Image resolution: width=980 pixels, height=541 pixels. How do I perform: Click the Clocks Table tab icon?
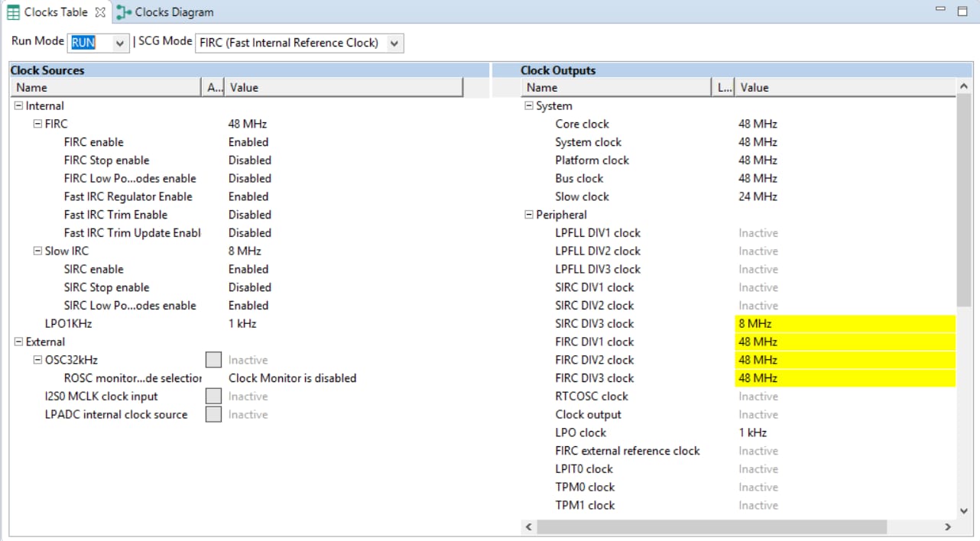coord(13,12)
